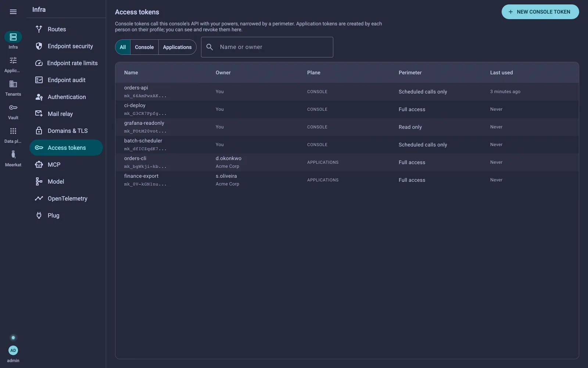Filter tokens to Applications only
The width and height of the screenshot is (588, 368).
click(x=178, y=47)
